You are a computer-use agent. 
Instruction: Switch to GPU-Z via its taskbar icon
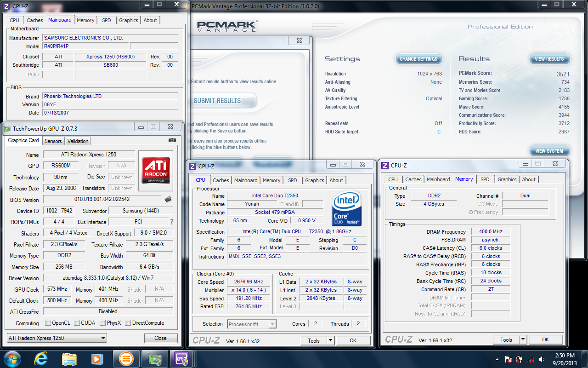(155, 358)
